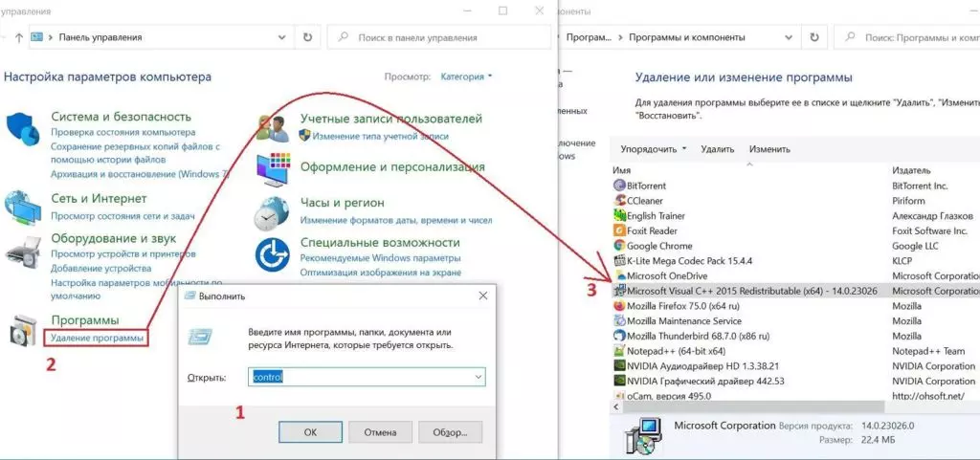
Task: Open the Удаление программы link
Action: 97,338
